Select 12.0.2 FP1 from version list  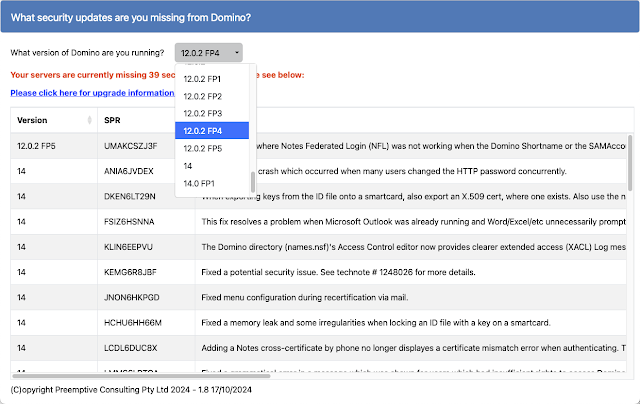point(212,79)
